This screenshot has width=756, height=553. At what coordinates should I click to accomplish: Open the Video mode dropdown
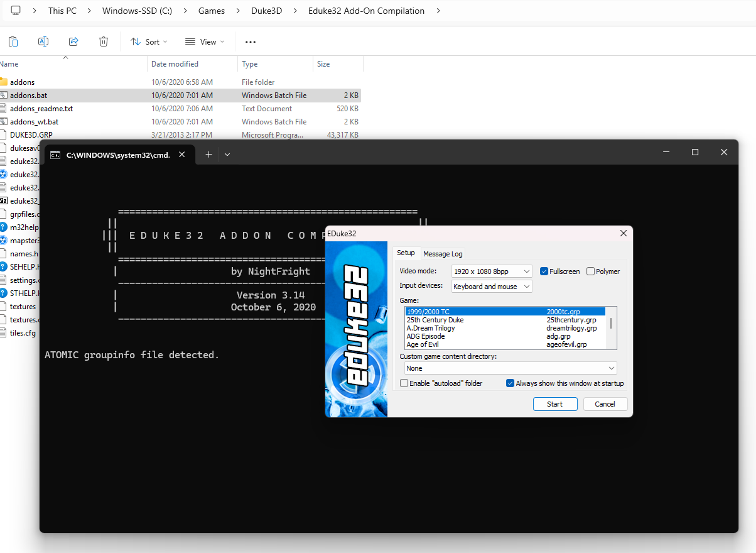tap(492, 271)
